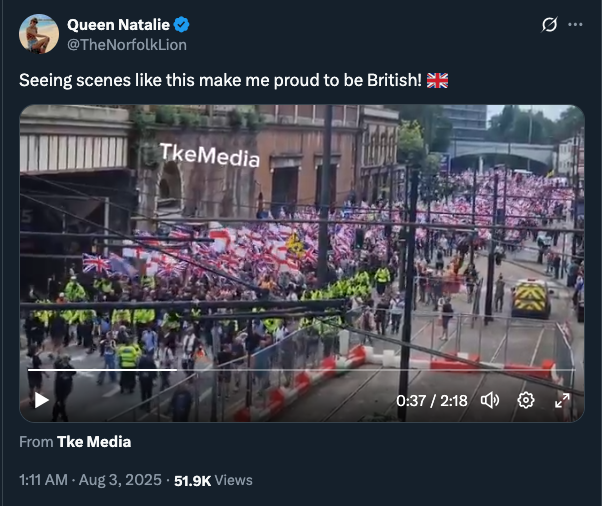Open Queen Natalie's profile picture
The width and height of the screenshot is (602, 506).
[x=39, y=34]
